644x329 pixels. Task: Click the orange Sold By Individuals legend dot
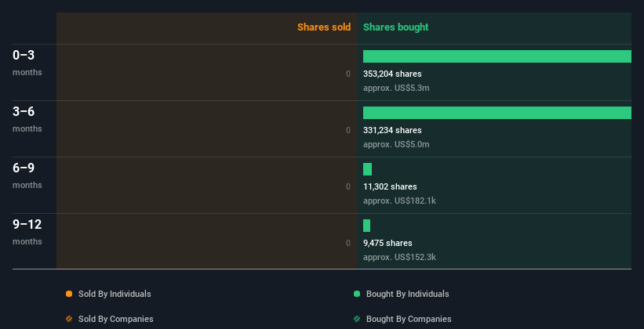69,294
